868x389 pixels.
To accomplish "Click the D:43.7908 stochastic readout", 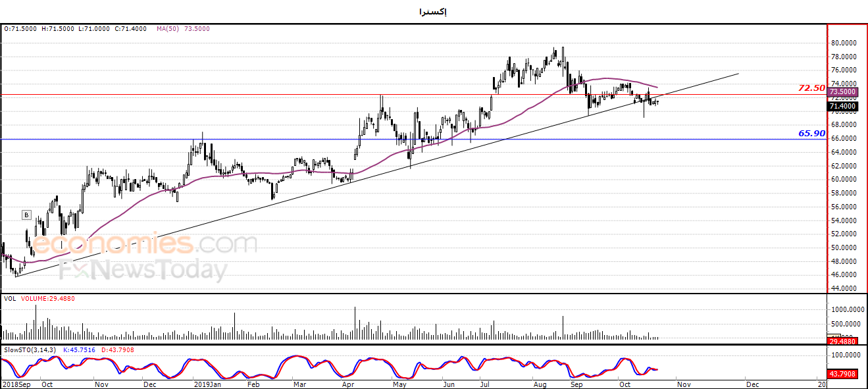I will [117, 350].
